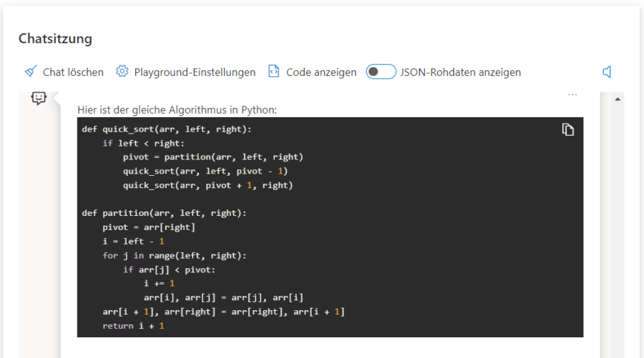Click the 'Chatsitzung' heading
644x358 pixels.
click(55, 39)
